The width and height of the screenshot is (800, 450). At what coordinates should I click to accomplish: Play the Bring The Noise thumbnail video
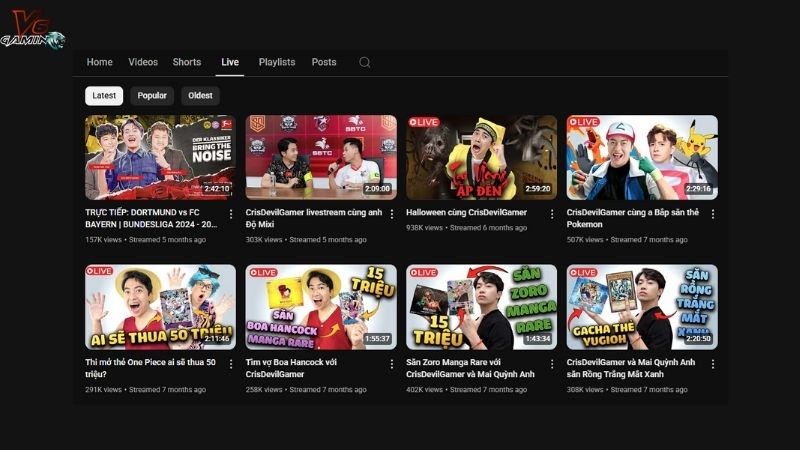[160, 157]
